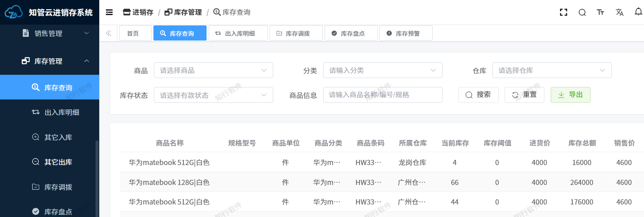Enter fullscreen mode via header icon

click(x=563, y=13)
